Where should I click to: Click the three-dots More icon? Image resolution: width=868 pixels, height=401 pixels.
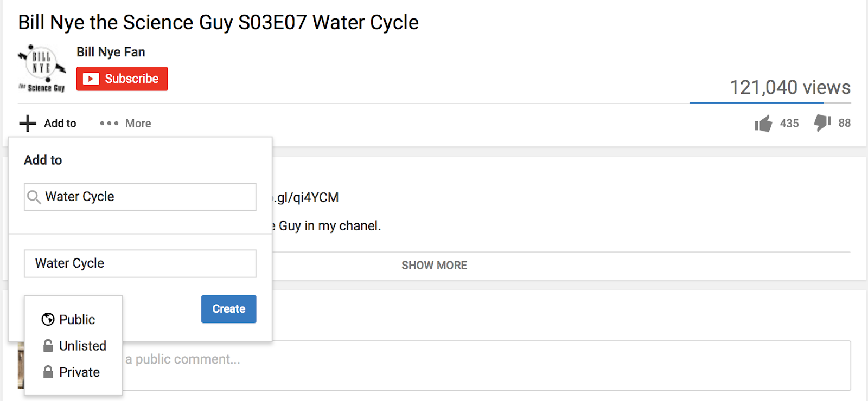108,124
